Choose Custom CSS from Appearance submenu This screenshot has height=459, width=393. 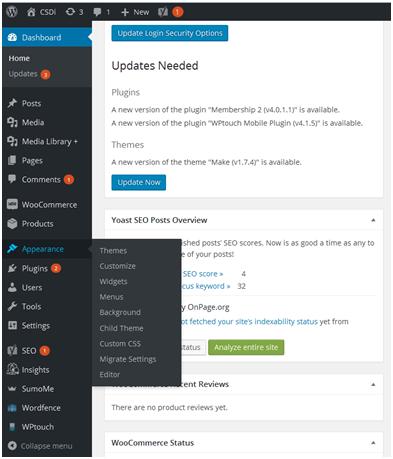pos(120,344)
